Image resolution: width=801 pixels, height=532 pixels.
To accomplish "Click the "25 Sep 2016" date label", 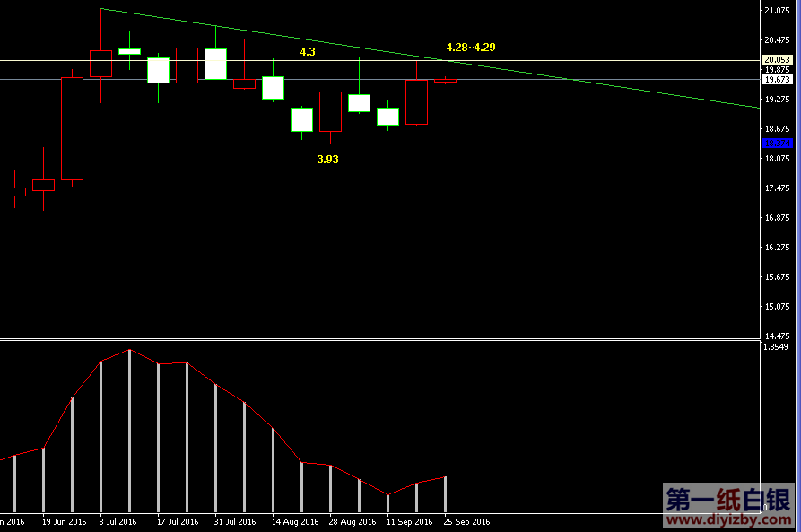I will (x=466, y=521).
